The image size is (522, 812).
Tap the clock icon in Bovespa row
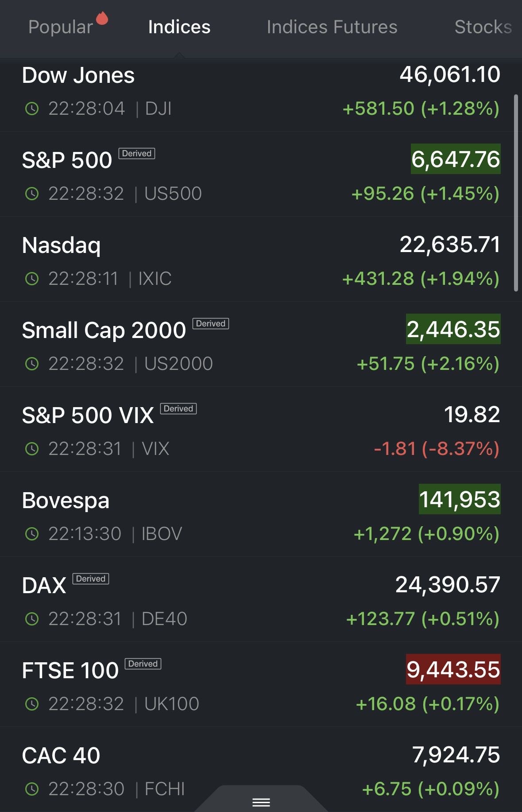(32, 534)
